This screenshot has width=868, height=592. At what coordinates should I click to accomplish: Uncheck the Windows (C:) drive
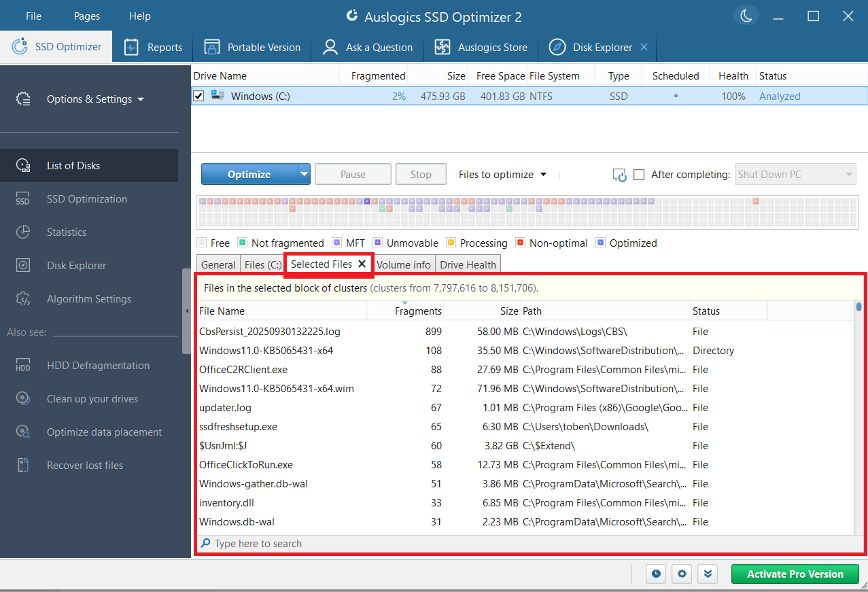pyautogui.click(x=198, y=96)
